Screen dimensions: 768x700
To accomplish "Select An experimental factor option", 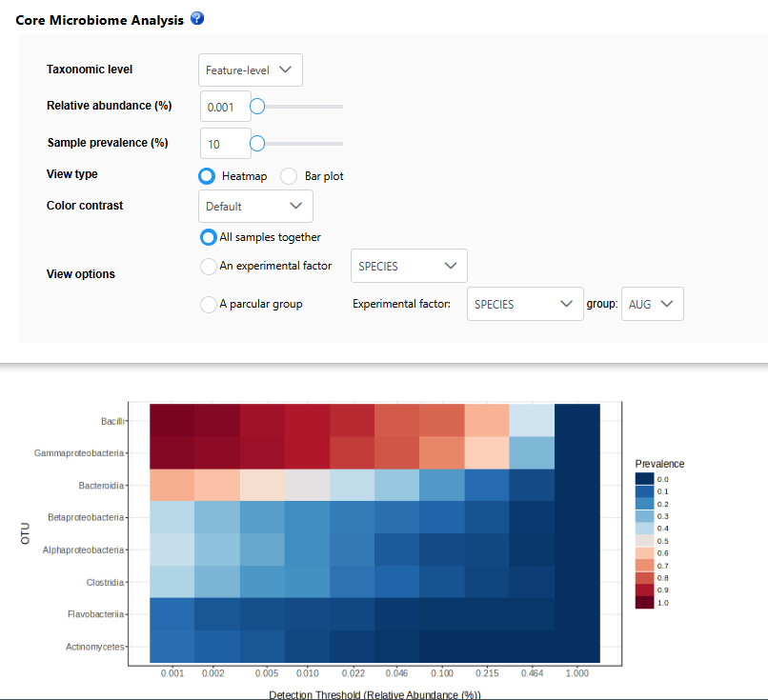I will (x=209, y=267).
